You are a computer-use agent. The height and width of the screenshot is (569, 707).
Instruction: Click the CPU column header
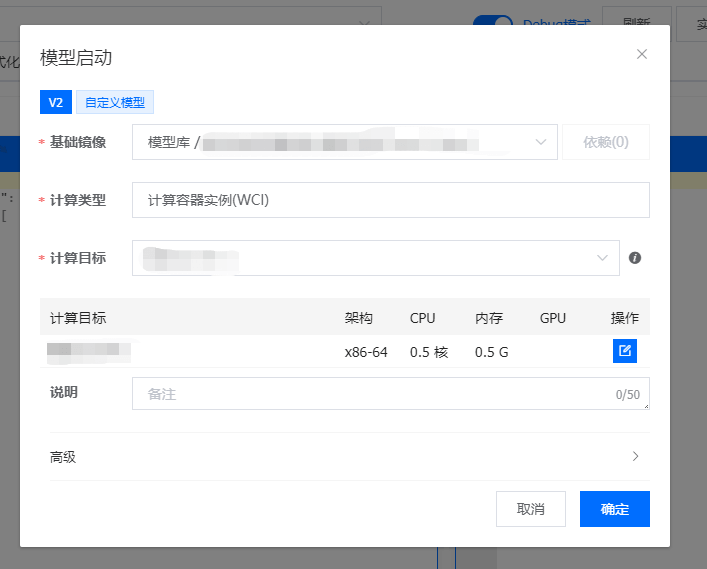click(x=422, y=318)
